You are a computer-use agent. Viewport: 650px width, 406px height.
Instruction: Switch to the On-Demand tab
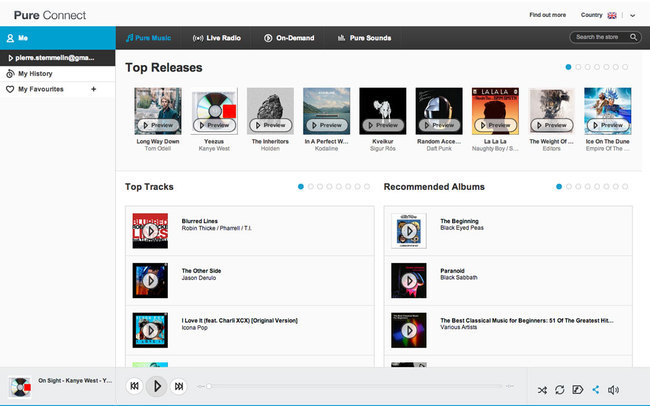(x=289, y=38)
